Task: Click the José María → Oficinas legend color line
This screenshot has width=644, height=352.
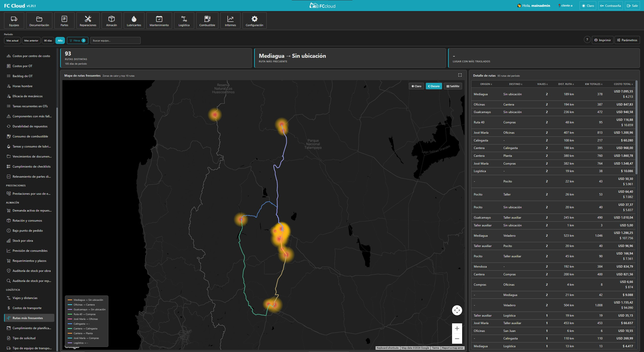Action: click(70, 319)
